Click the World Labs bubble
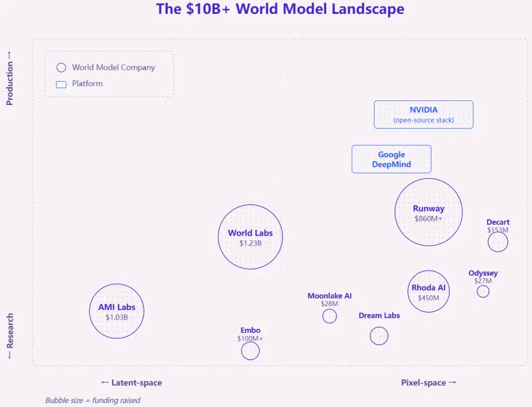532x407 pixels. click(250, 237)
